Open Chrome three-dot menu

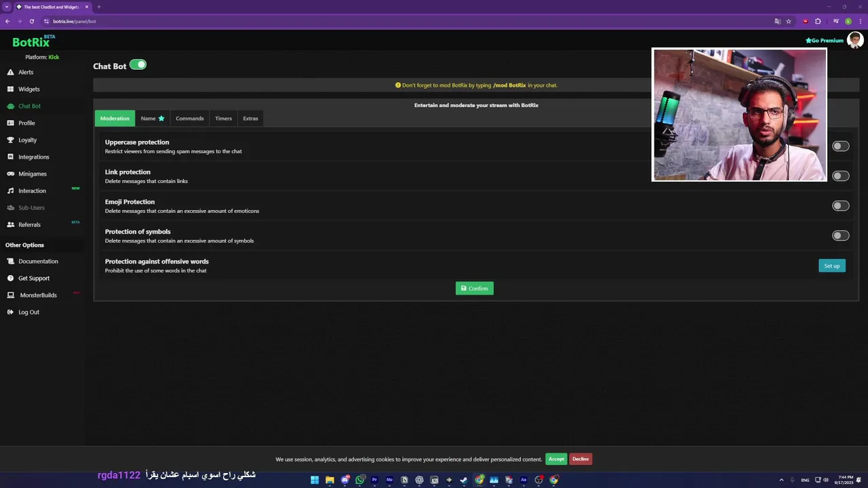coord(859,21)
